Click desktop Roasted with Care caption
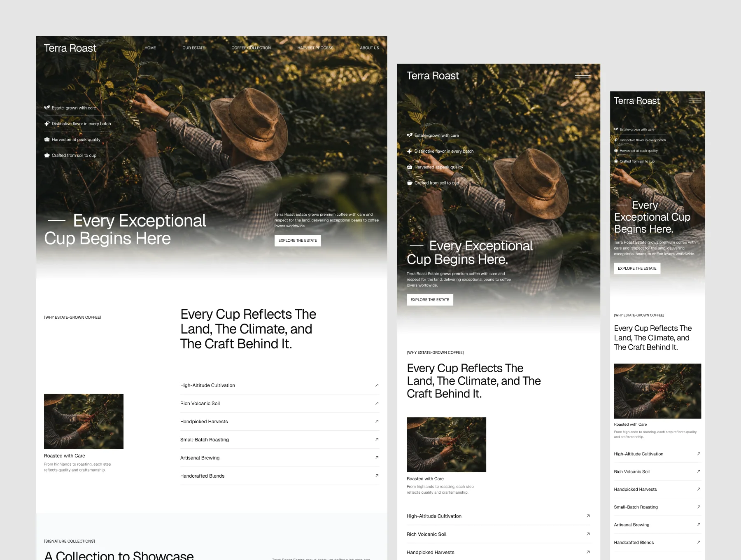This screenshot has width=741, height=560. tap(65, 456)
